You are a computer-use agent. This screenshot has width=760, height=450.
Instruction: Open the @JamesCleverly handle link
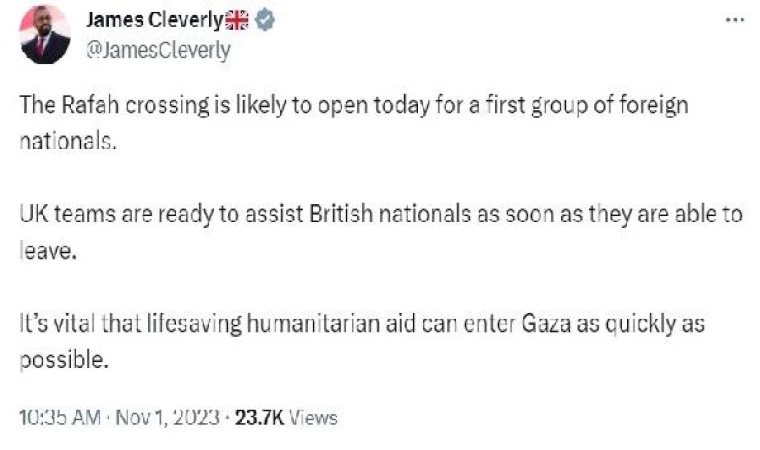(158, 50)
